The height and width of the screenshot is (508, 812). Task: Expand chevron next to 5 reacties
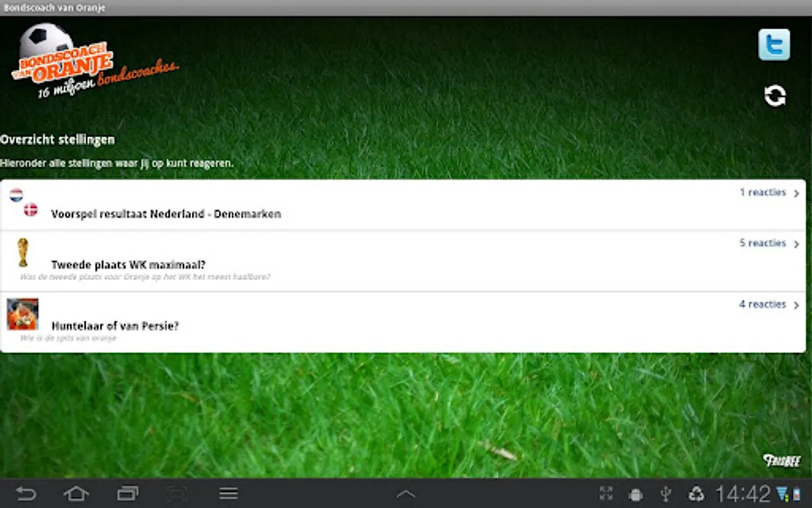(x=796, y=244)
